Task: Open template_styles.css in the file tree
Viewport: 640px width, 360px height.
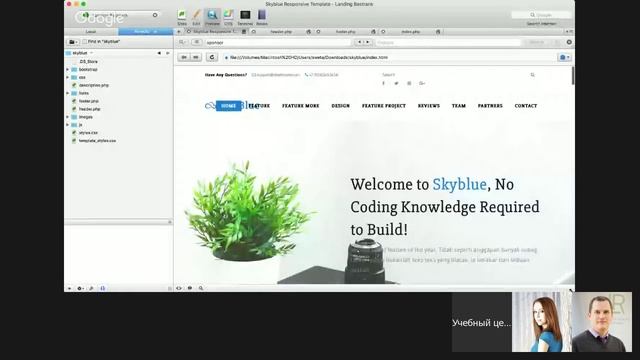Action: (97, 140)
